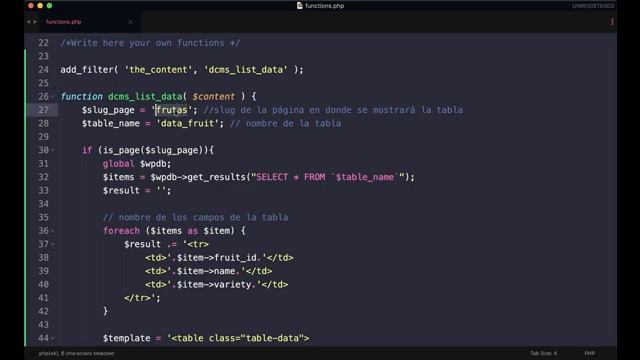
Task: Click '$item->variety' on line 40
Action: tap(214, 284)
